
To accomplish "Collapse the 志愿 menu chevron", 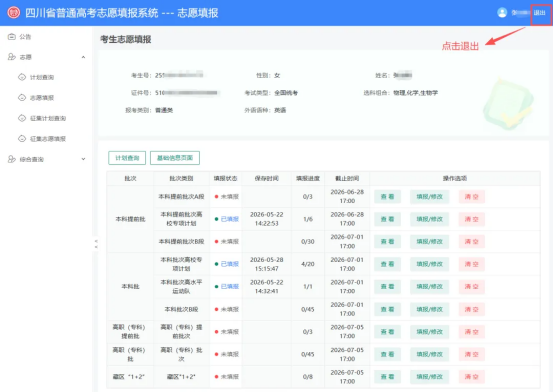I will coord(83,57).
